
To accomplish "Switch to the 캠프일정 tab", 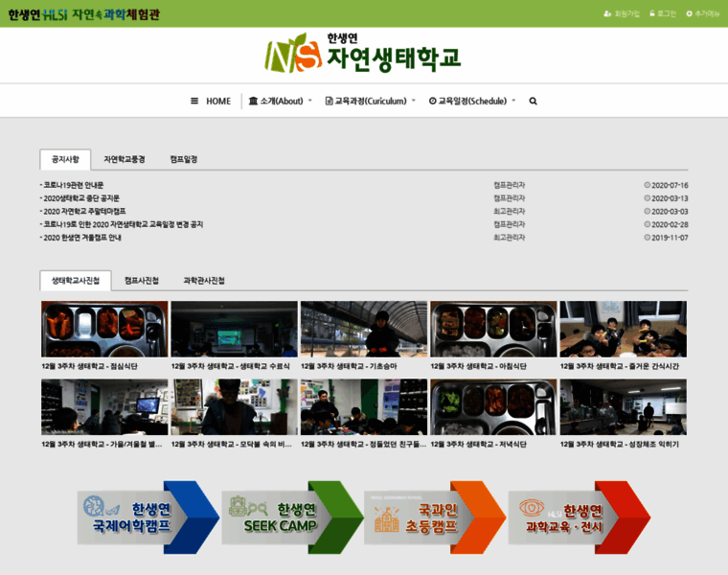I will [183, 160].
